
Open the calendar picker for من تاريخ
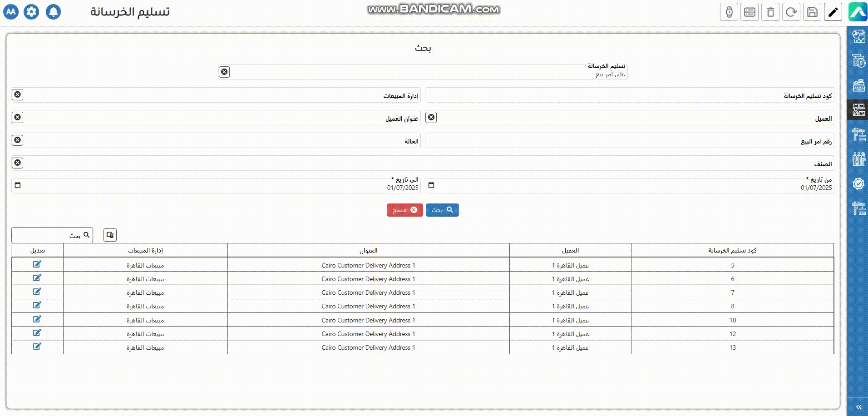431,185
